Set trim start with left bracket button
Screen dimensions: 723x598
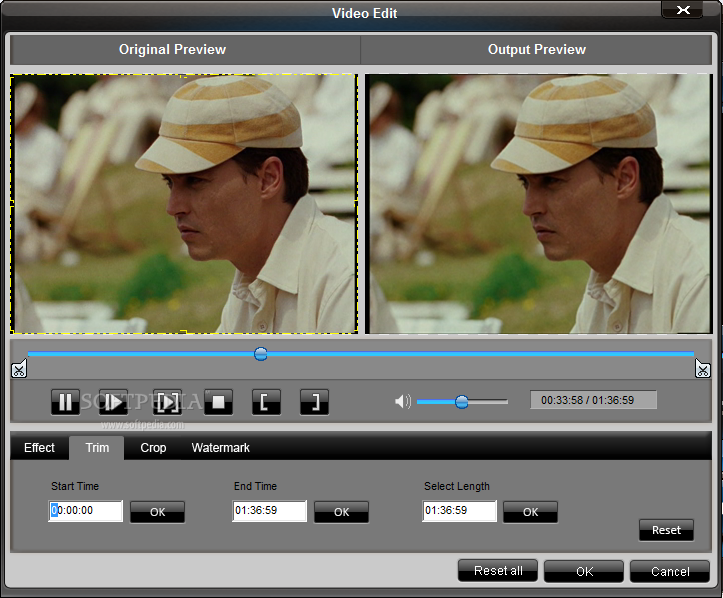pyautogui.click(x=267, y=402)
